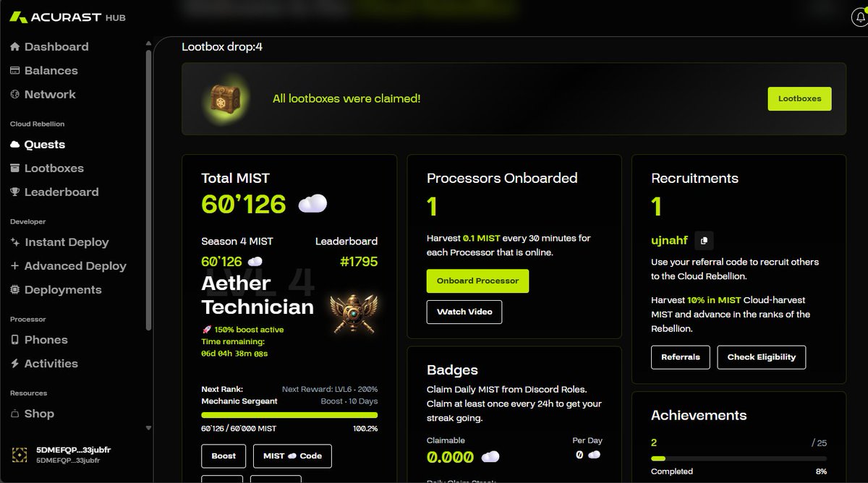
Task: Click Watch Video button
Action: click(464, 312)
